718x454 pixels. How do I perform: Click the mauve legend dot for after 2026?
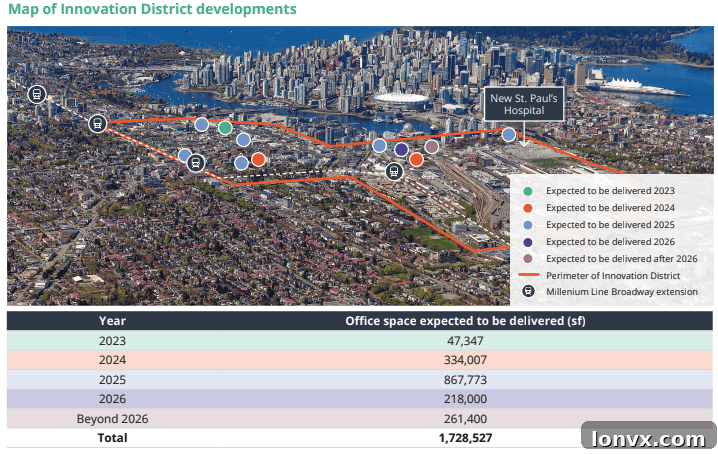click(x=528, y=259)
